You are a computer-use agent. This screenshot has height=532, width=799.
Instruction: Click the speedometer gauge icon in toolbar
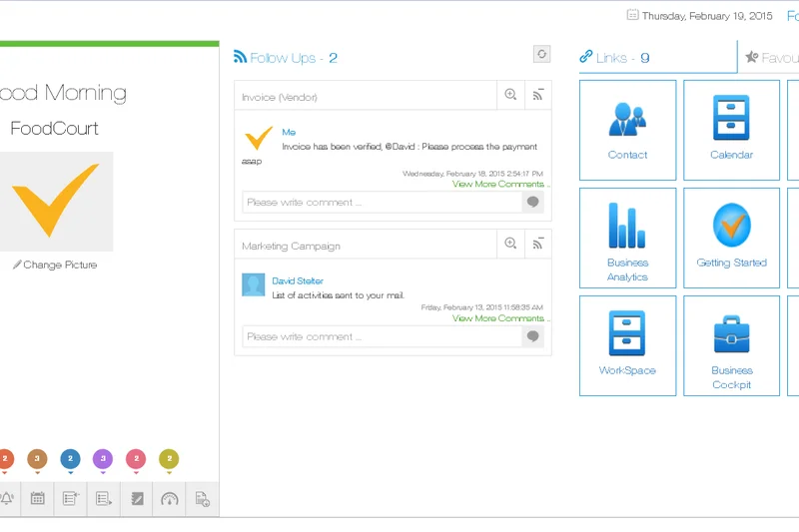(x=169, y=498)
